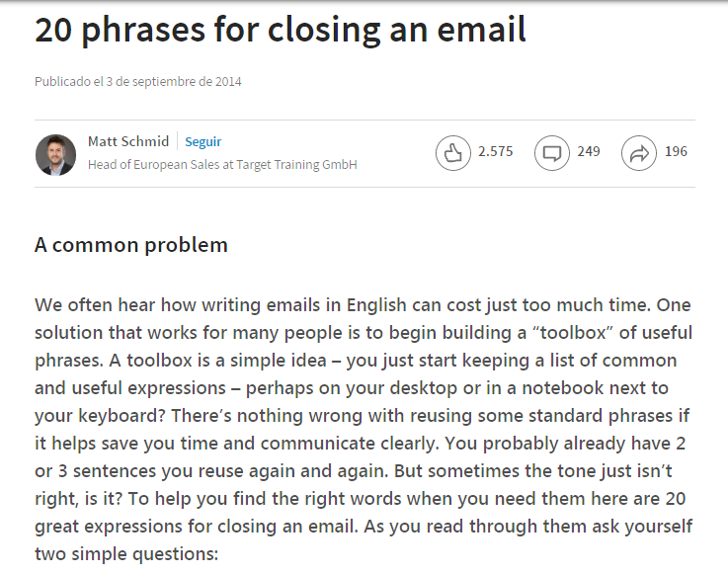Click the 'A common problem' heading
The width and height of the screenshot is (728, 574).
[x=131, y=245]
